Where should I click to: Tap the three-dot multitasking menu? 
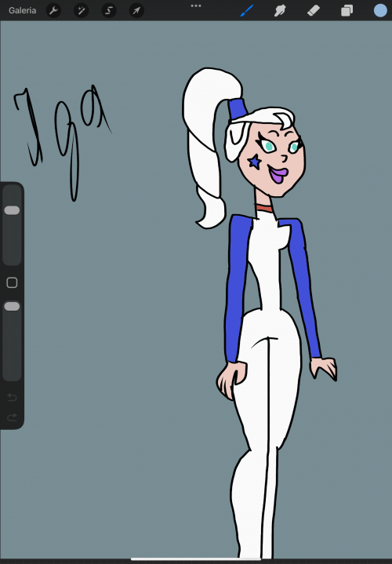196,5
